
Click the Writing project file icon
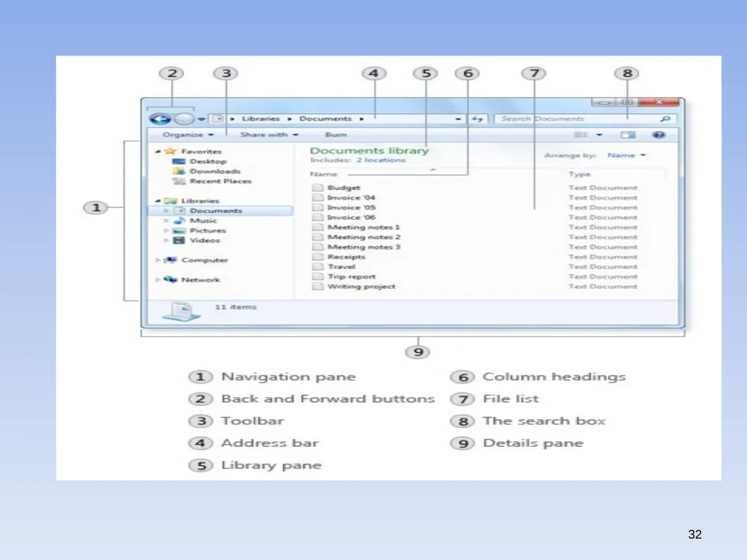[x=318, y=287]
